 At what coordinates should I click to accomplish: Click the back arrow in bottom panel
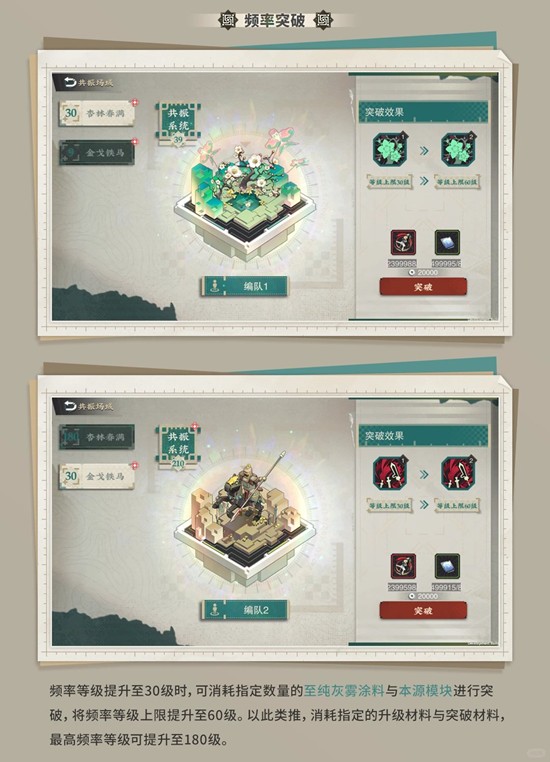click(x=70, y=406)
